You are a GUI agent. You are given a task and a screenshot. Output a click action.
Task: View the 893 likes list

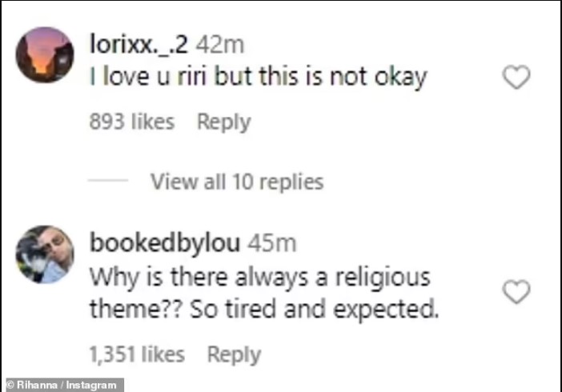pos(132,122)
